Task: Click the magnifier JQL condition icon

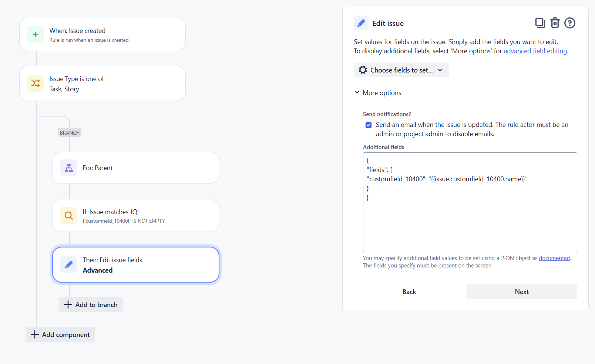Action: click(69, 215)
